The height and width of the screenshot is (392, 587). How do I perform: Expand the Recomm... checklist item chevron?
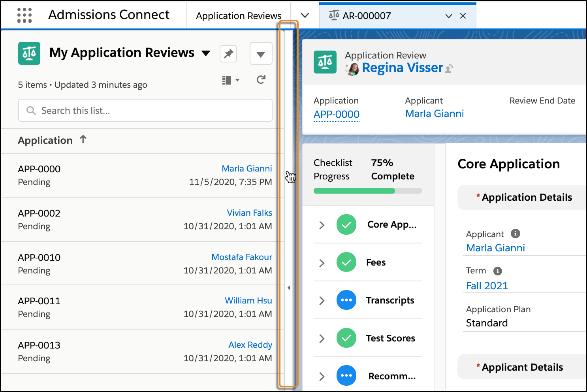pyautogui.click(x=322, y=377)
